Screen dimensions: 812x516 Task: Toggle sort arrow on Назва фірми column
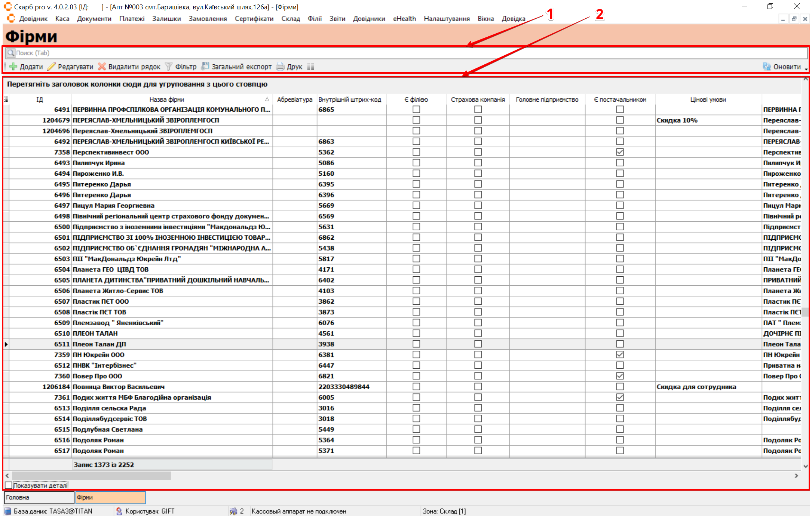267,99
